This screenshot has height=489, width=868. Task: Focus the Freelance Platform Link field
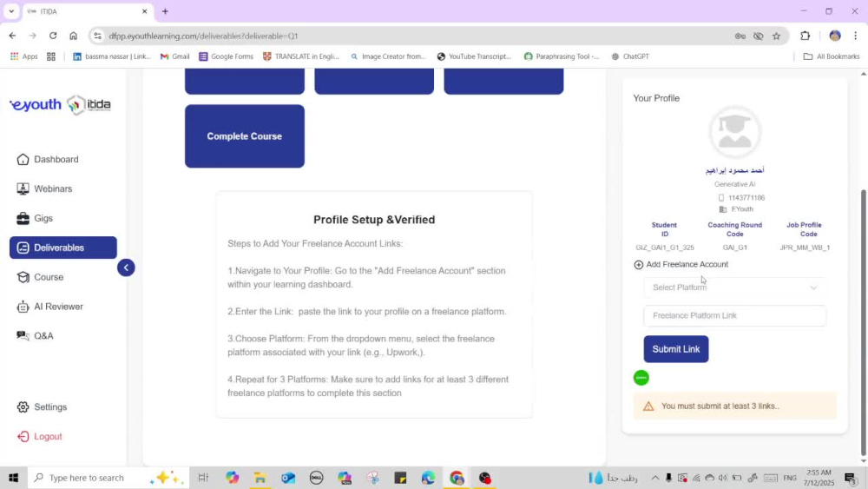(734, 315)
